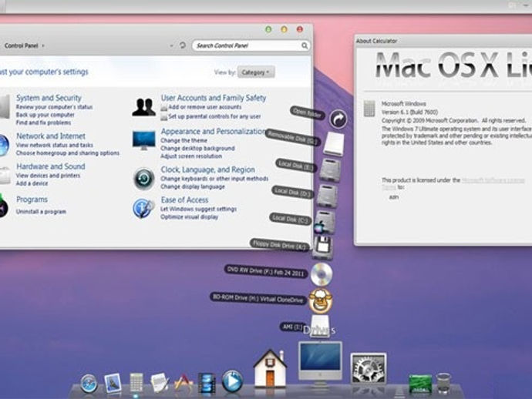Click 'Review your computer's status'
The image size is (532, 399).
tap(54, 107)
